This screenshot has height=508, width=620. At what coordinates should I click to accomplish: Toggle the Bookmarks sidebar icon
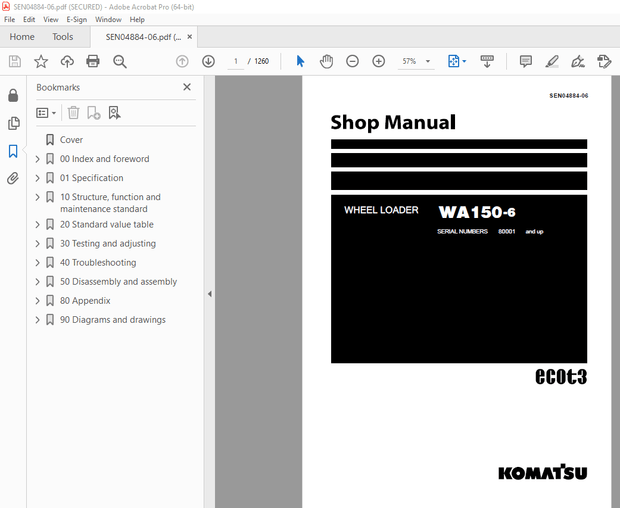coord(13,151)
